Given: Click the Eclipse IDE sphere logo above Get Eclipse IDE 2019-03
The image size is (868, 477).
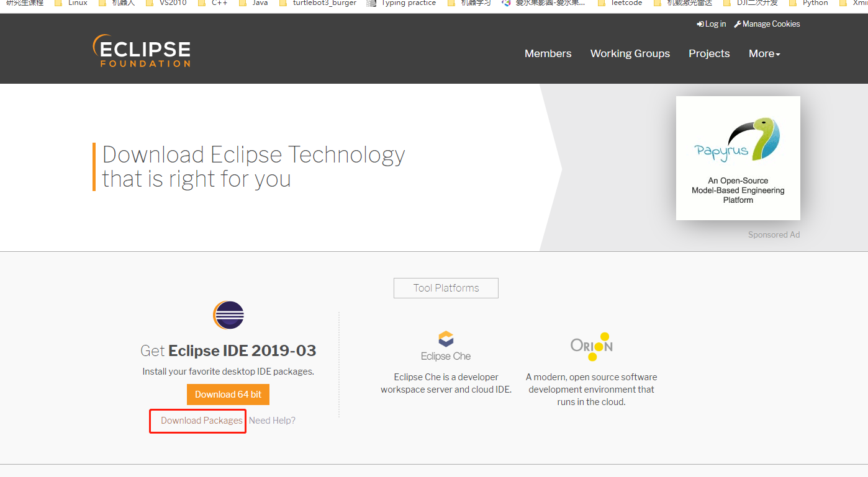Looking at the screenshot, I should (228, 315).
